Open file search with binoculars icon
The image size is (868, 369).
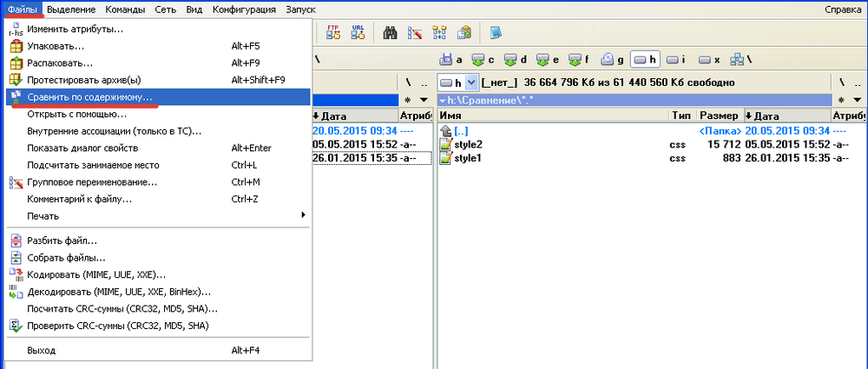point(391,33)
